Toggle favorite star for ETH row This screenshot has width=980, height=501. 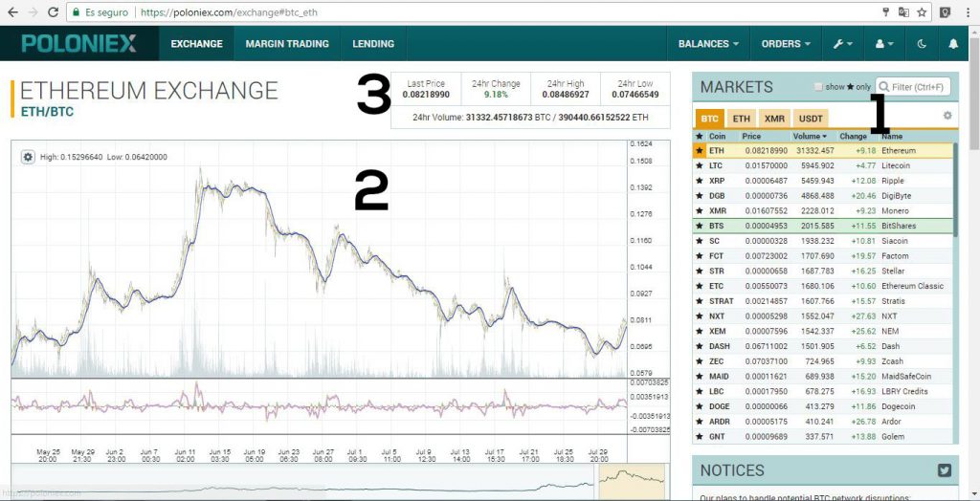coord(700,150)
